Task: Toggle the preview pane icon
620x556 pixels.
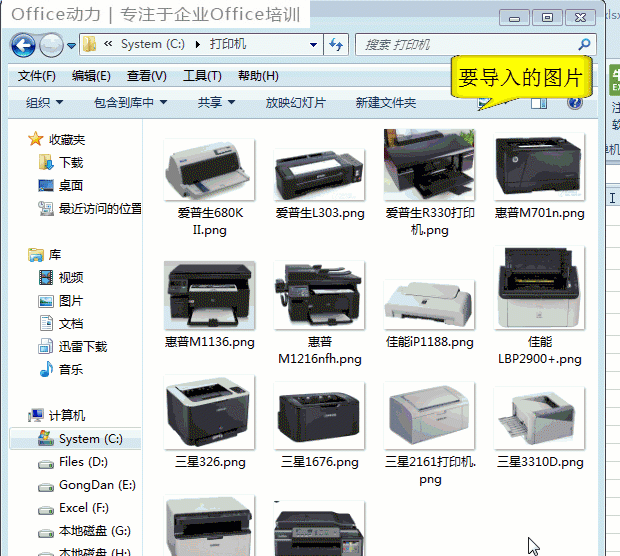Action: click(x=539, y=103)
